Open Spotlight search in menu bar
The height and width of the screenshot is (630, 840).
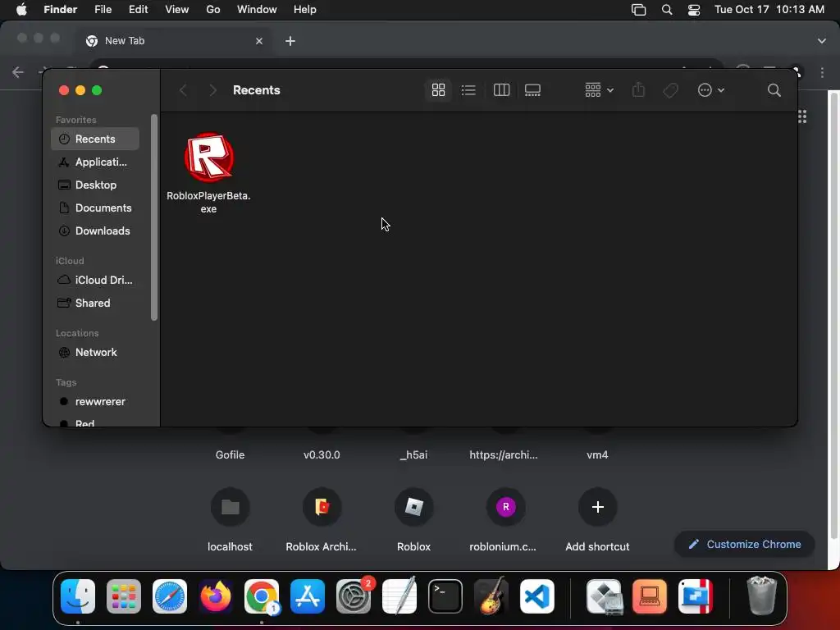pyautogui.click(x=667, y=10)
